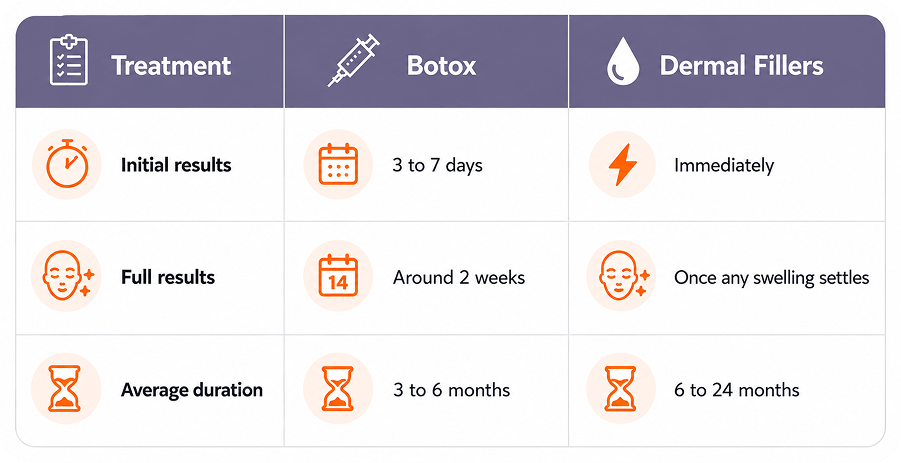Click the lightning bolt icon next to Immediately
Viewport: 901px width, 463px height.
point(622,164)
